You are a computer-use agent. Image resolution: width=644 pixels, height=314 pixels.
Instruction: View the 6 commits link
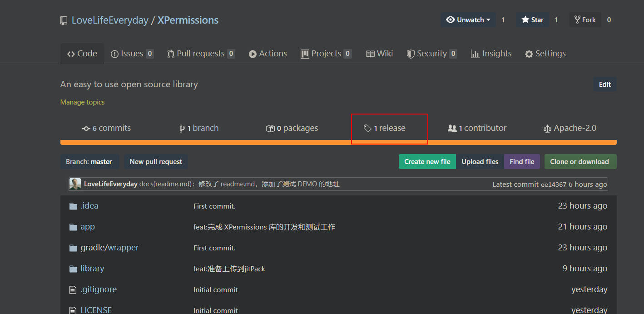(x=106, y=129)
